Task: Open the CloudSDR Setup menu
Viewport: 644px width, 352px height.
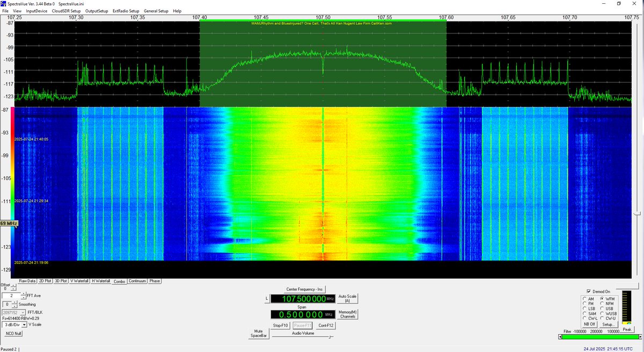Action: pyautogui.click(x=66, y=10)
